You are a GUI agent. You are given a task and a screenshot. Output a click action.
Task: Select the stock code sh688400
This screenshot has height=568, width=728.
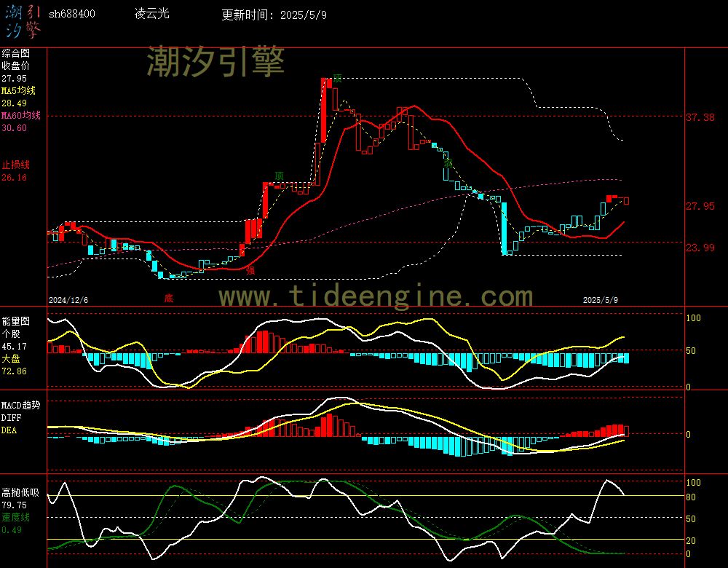(72, 14)
